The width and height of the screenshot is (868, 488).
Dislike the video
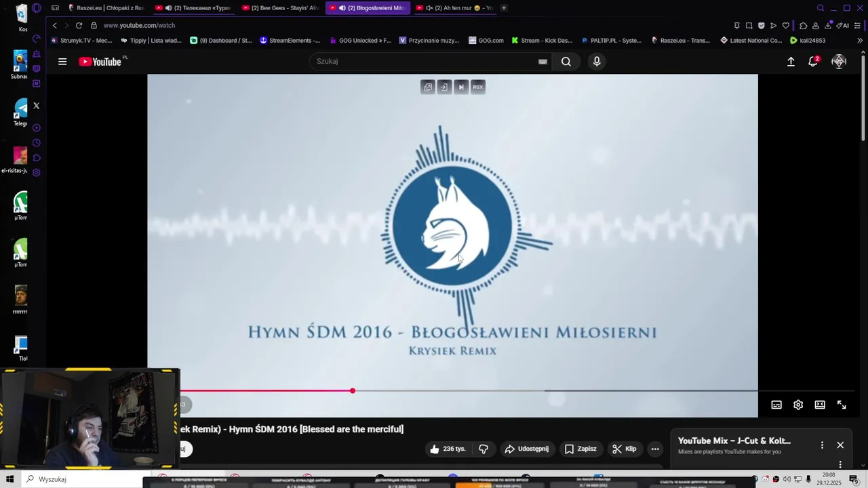pos(484,449)
